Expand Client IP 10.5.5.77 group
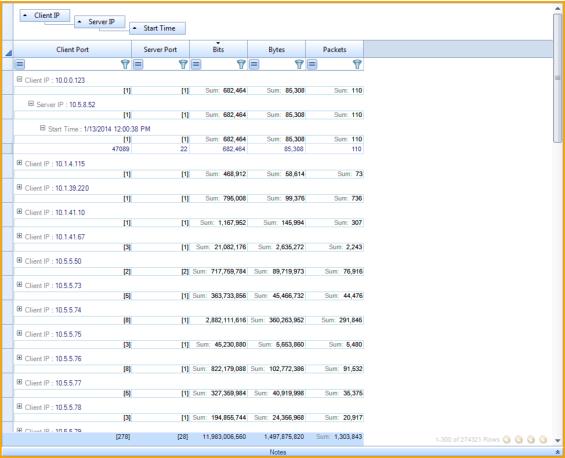Image resolution: width=565 pixels, height=458 pixels. (19, 382)
